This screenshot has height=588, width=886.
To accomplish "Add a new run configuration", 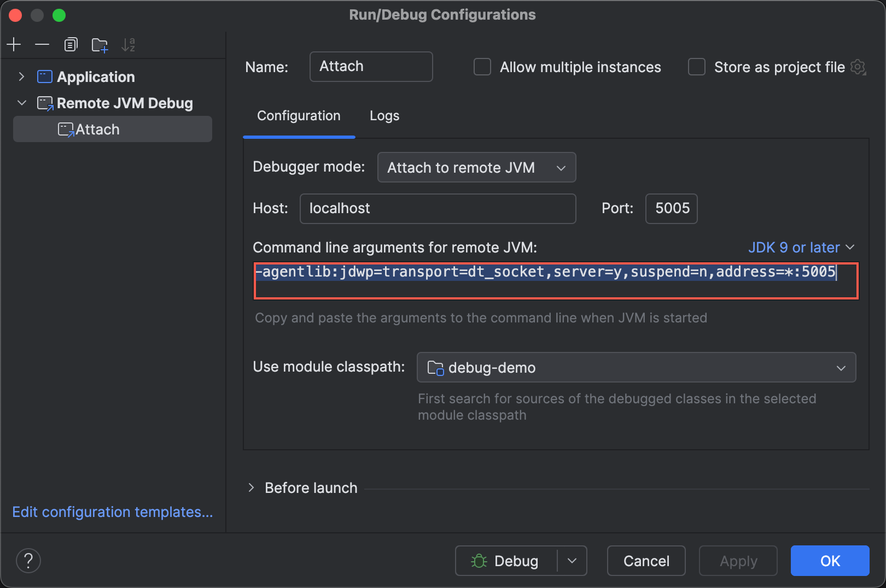I will pyautogui.click(x=14, y=44).
